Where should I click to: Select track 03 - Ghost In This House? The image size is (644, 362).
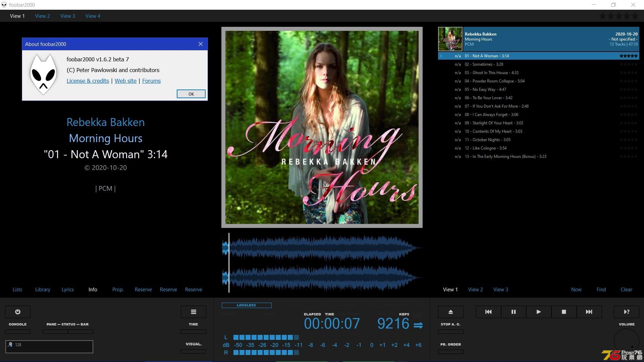point(539,73)
